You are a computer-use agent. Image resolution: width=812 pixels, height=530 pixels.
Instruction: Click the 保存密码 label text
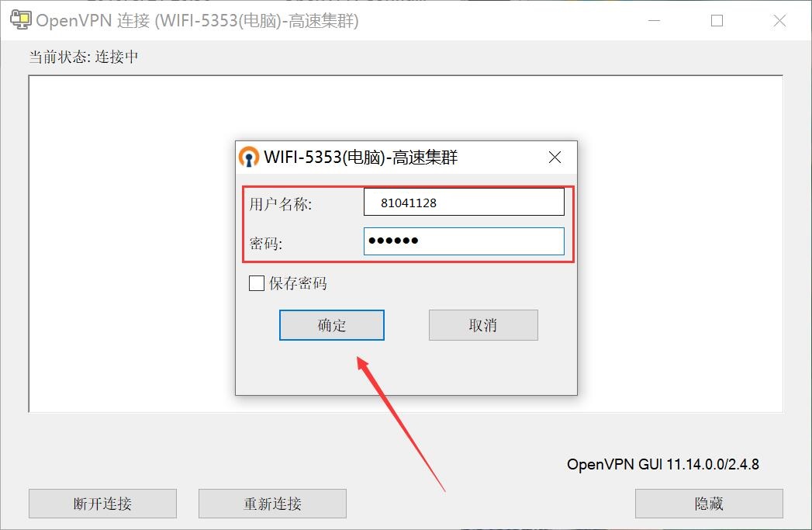pyautogui.click(x=298, y=283)
